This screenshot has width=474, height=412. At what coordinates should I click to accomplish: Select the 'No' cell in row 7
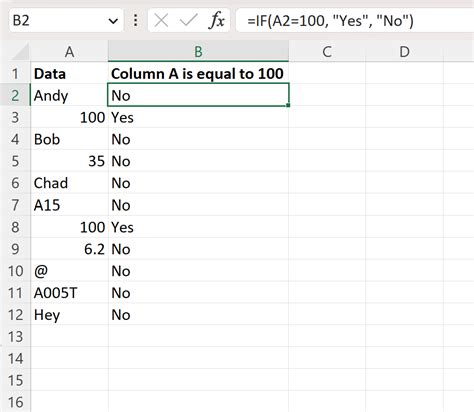coord(198,205)
